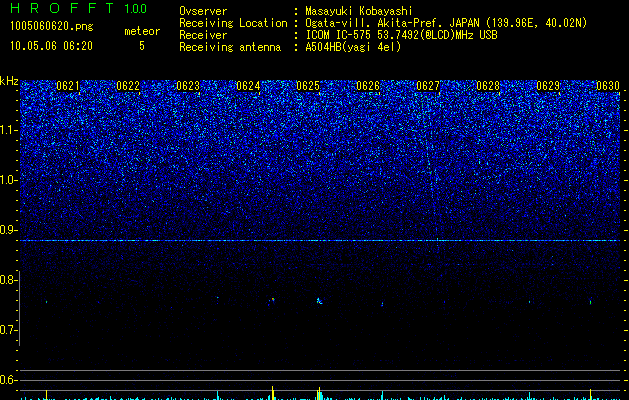Click the 0.7 kHz axis label
The image size is (629, 400).
tap(8, 330)
